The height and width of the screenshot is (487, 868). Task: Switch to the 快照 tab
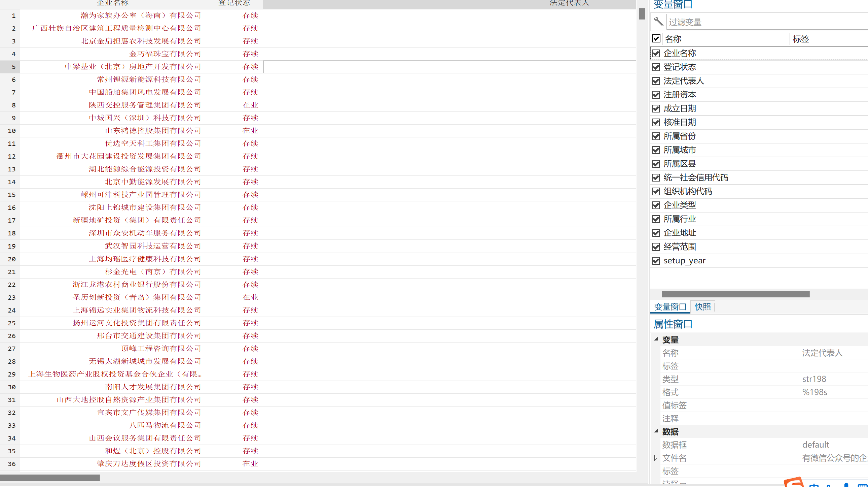coord(702,307)
